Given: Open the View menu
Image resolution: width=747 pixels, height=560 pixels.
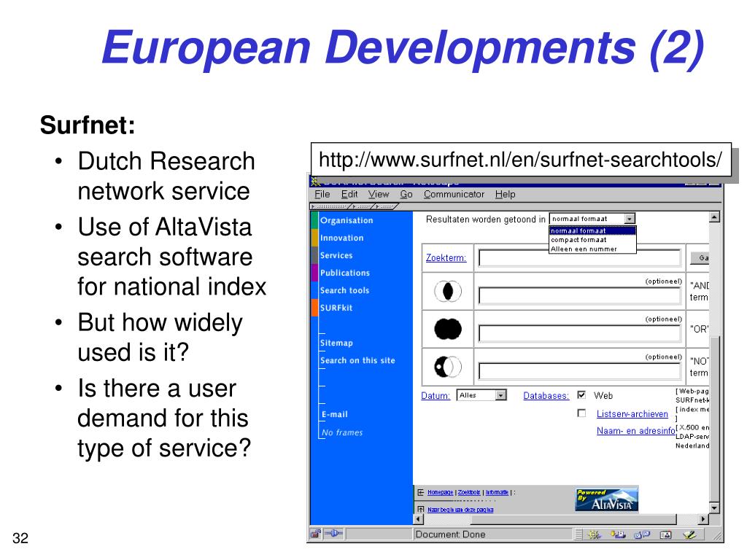Looking at the screenshot, I should click(x=379, y=194).
